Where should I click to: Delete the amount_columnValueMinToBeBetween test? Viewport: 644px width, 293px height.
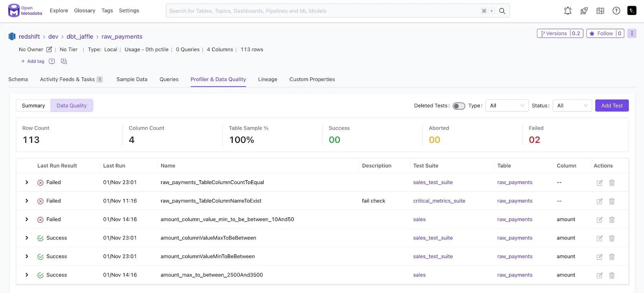(612, 257)
